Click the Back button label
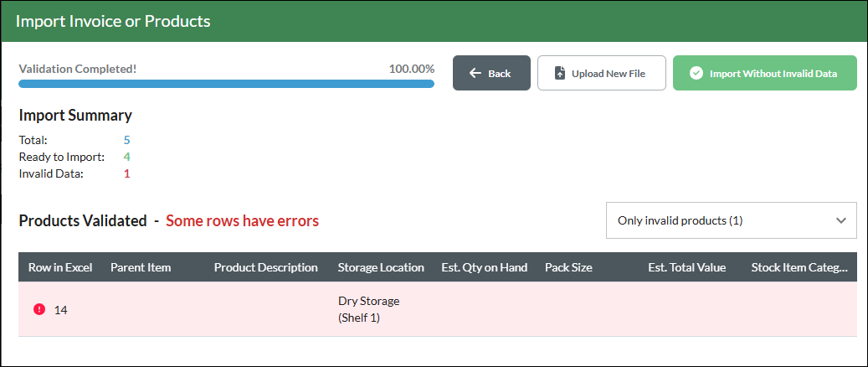 (500, 73)
